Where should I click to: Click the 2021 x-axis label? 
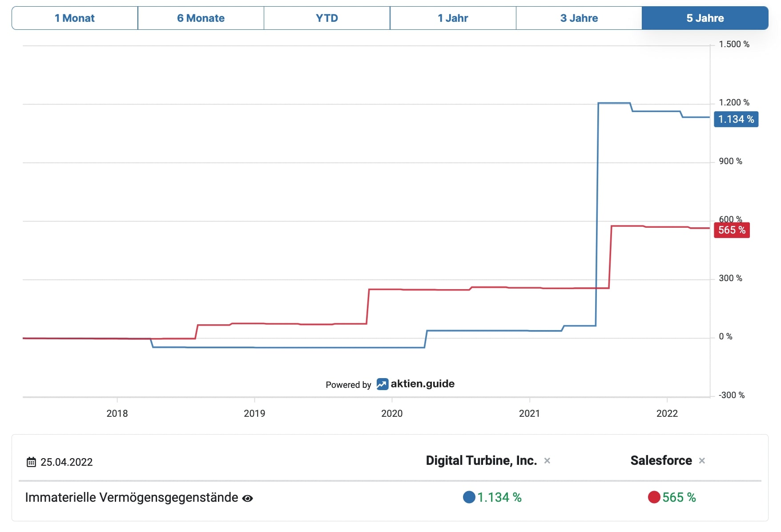click(x=529, y=414)
